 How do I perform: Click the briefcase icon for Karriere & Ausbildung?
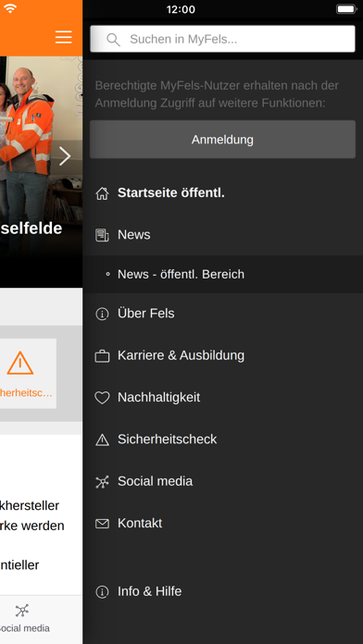(102, 355)
